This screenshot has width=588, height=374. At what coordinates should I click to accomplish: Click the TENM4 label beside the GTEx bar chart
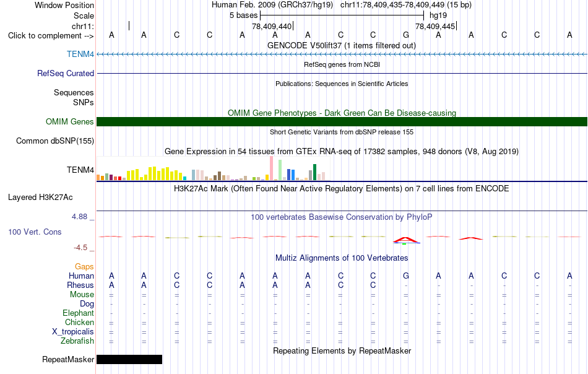[x=80, y=170]
